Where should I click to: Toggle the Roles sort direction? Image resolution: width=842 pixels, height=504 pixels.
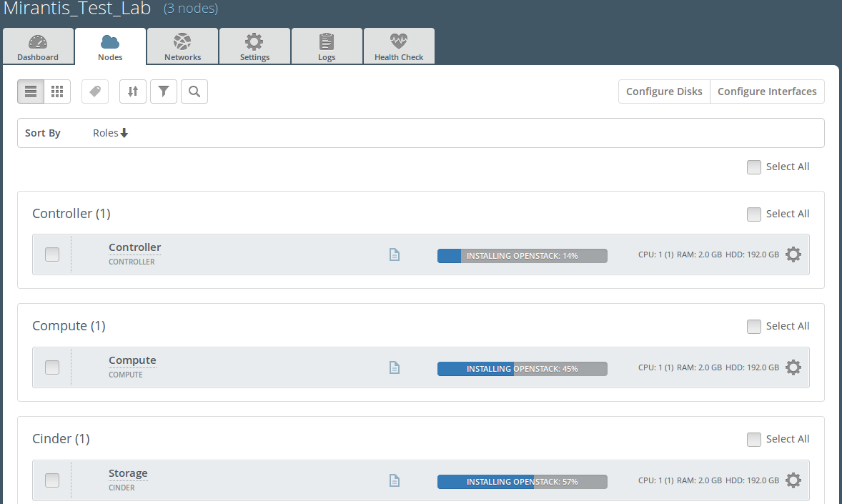(x=110, y=133)
